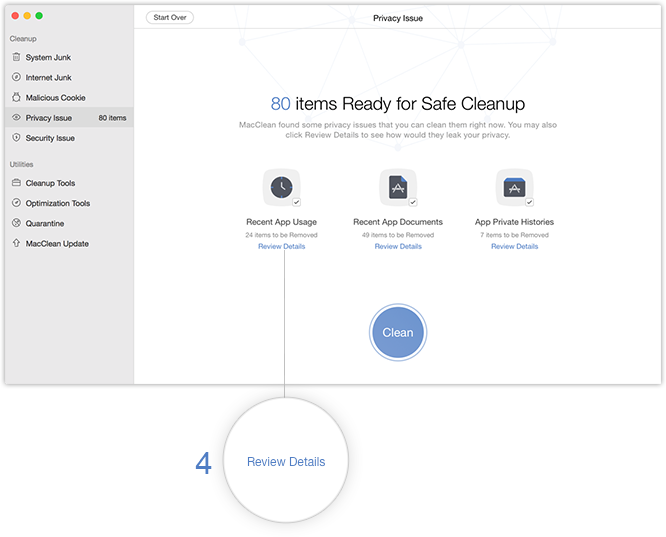
Task: Click the Cleanup Tools briefcase icon
Action: [16, 184]
